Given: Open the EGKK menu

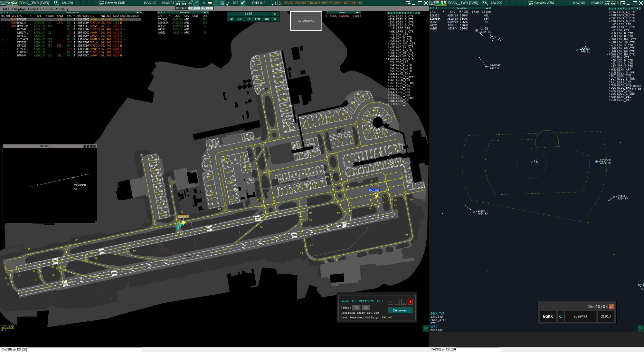Looking at the screenshot, I should click(5, 9).
